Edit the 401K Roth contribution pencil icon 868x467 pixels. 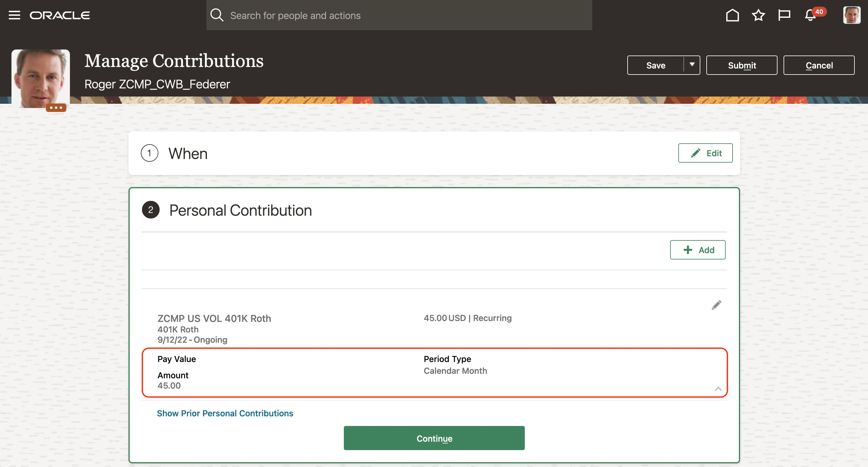(x=716, y=305)
